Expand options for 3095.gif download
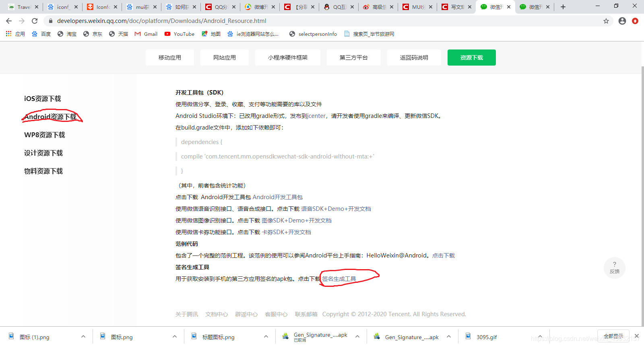 (x=540, y=337)
